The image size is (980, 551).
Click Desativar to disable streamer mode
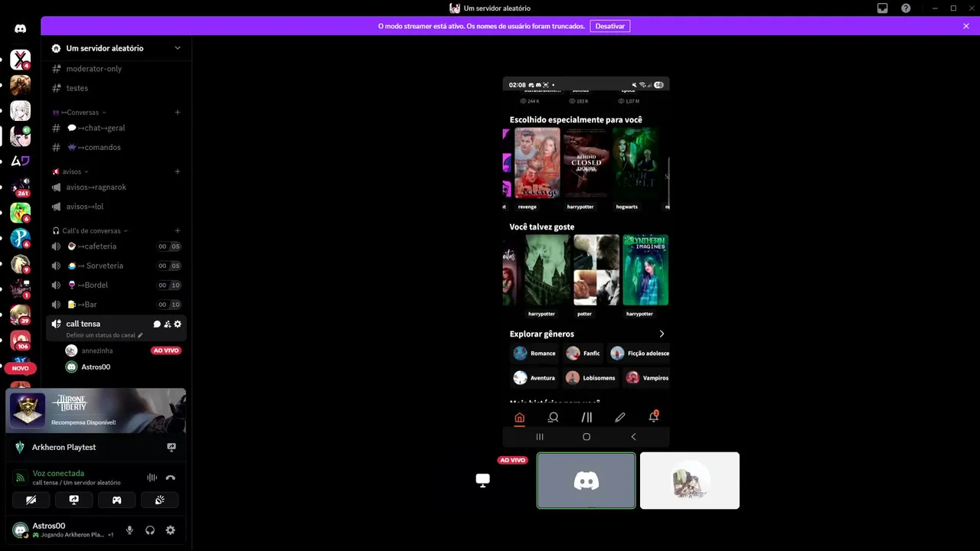coord(610,26)
